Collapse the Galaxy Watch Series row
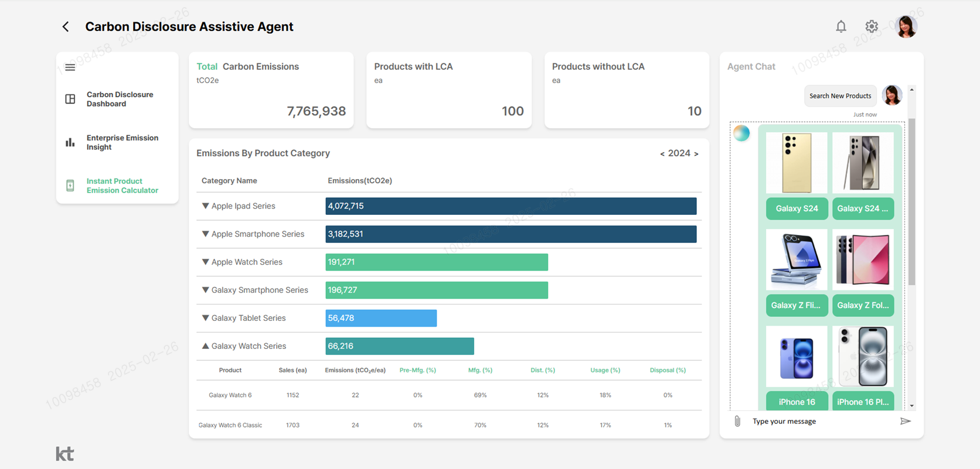The image size is (980, 469). click(x=205, y=346)
